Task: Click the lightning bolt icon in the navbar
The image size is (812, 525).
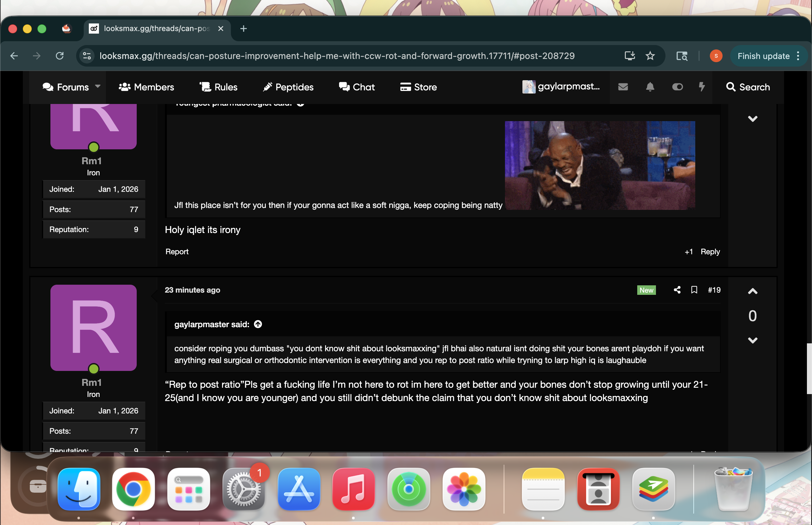Action: click(x=702, y=87)
